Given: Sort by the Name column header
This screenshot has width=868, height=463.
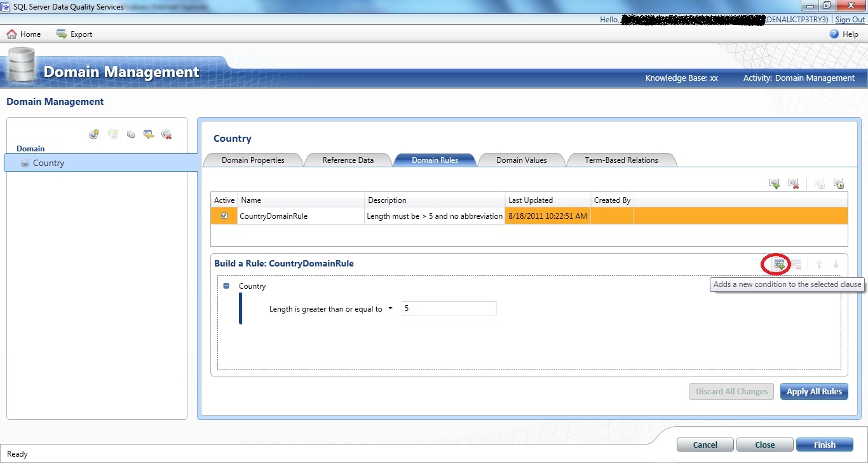Looking at the screenshot, I should (x=301, y=200).
